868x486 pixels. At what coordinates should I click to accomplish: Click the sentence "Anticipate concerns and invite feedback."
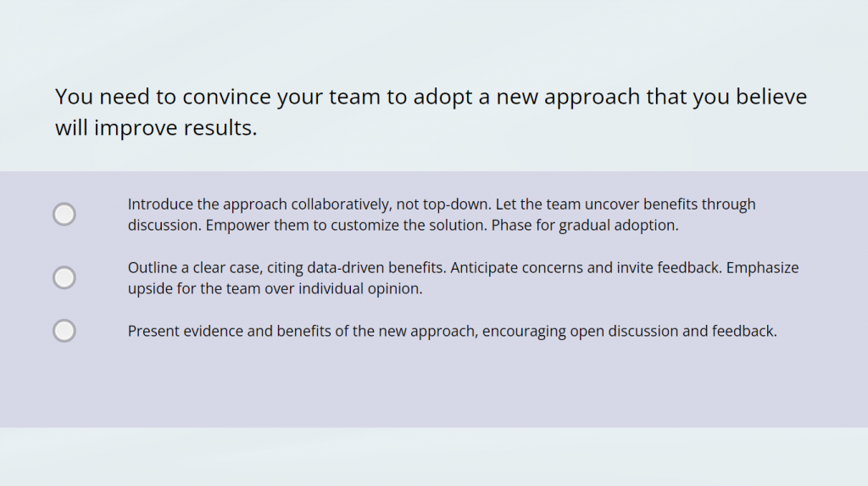[586, 268]
